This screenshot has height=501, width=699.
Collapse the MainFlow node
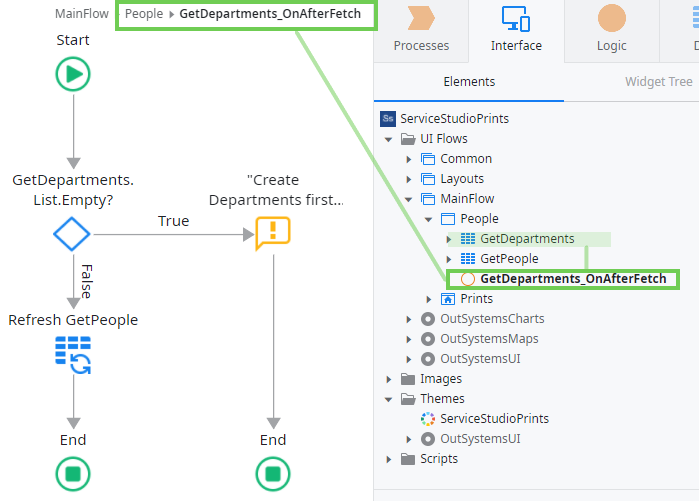(409, 200)
